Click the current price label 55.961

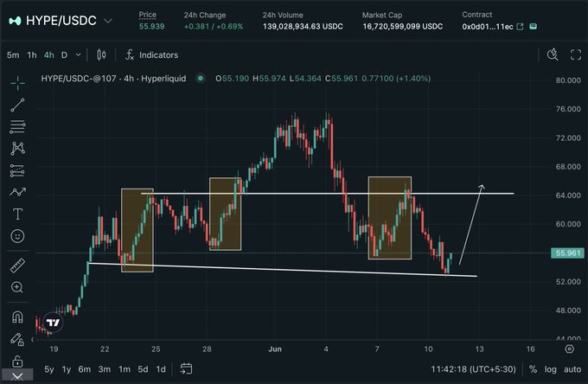tap(568, 253)
